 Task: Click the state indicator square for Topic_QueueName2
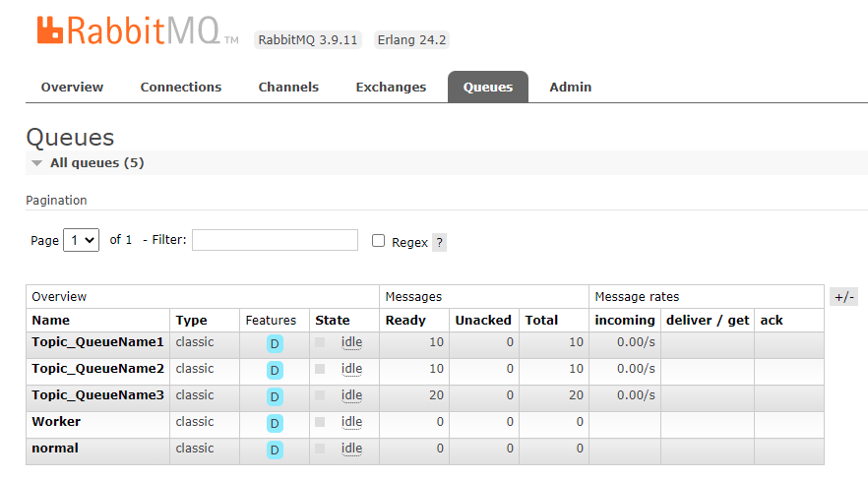[320, 369]
